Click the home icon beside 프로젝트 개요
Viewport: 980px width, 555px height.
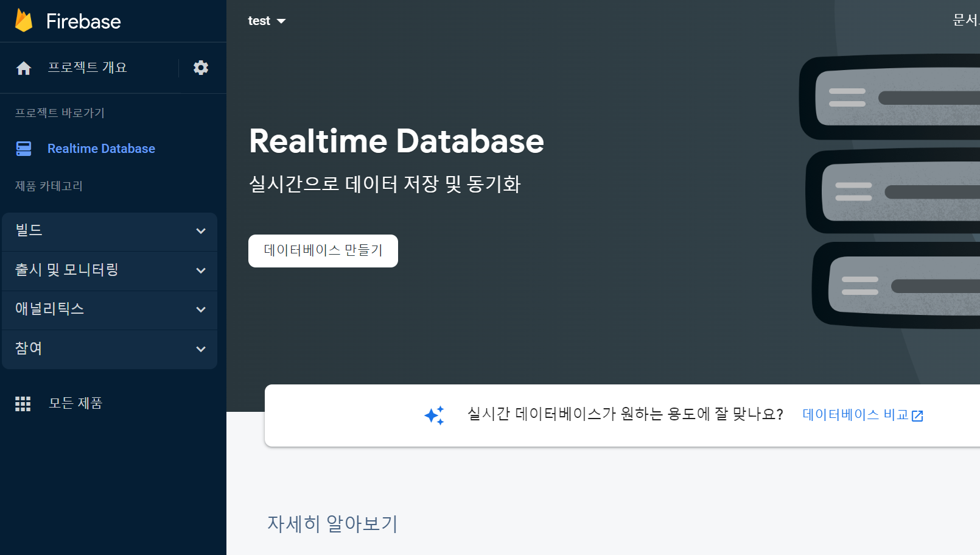click(x=24, y=68)
